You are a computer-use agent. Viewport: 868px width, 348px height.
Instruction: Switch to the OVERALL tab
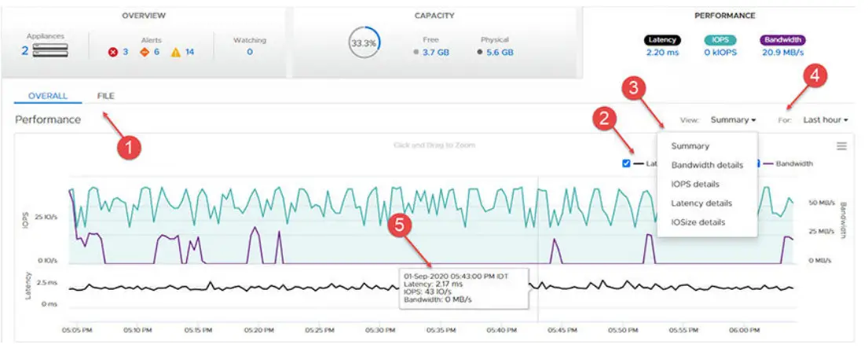tap(48, 96)
